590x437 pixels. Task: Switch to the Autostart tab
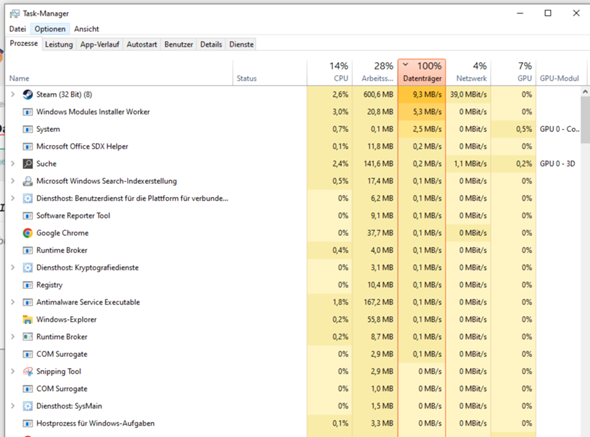pyautogui.click(x=142, y=44)
